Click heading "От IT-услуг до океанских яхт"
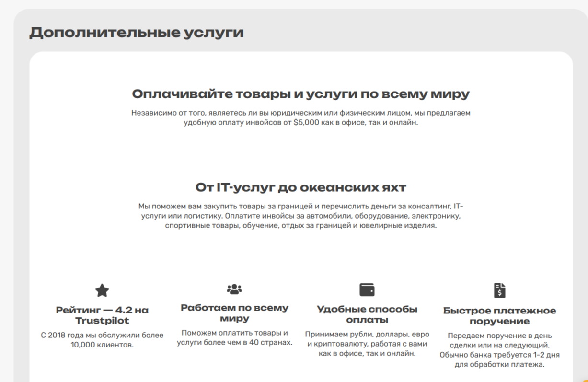The height and width of the screenshot is (382, 588). [301, 187]
